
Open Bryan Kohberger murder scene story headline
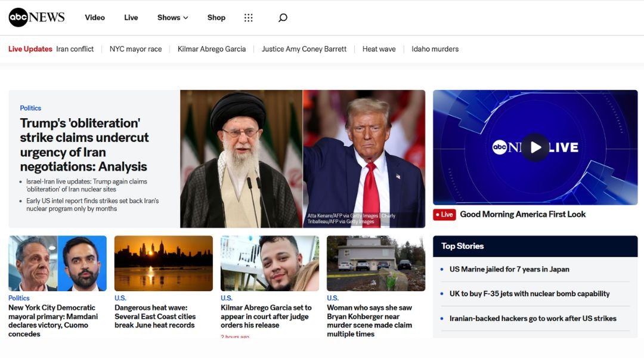pos(369,321)
